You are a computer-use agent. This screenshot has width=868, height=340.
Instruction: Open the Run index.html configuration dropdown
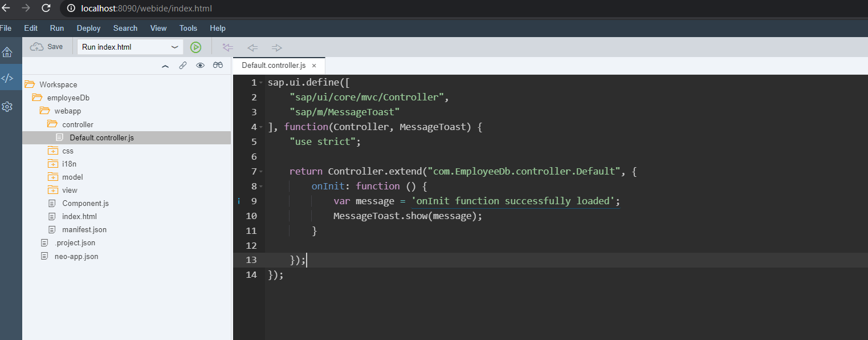pyautogui.click(x=131, y=47)
